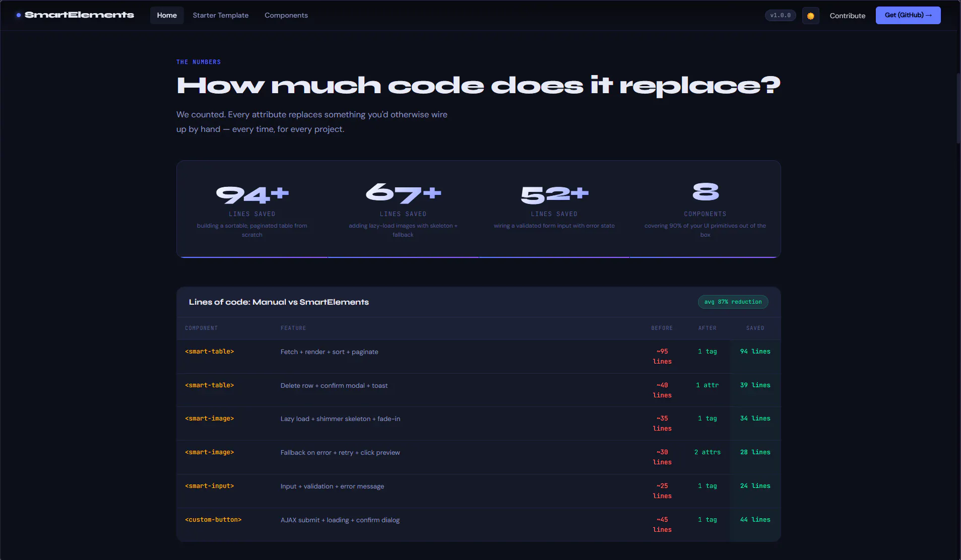This screenshot has height=560, width=961.
Task: Click the '2 attrs' after value
Action: click(708, 452)
